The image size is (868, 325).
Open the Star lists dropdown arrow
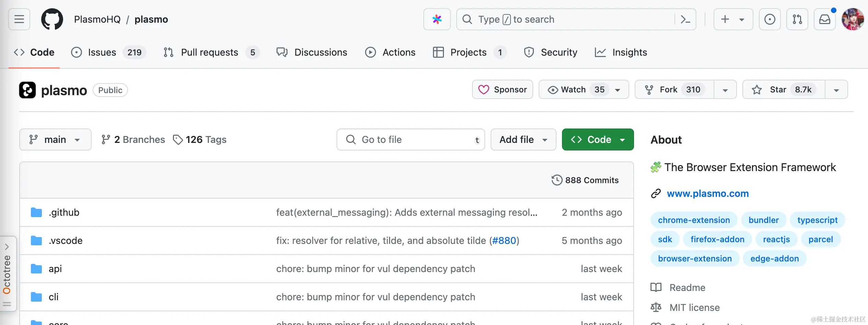tap(836, 90)
